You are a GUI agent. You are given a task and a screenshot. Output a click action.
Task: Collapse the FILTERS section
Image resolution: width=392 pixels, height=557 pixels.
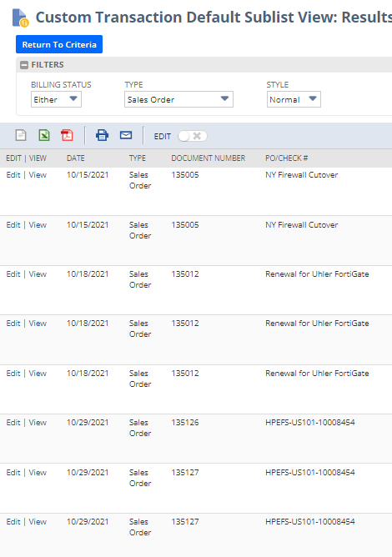click(24, 65)
